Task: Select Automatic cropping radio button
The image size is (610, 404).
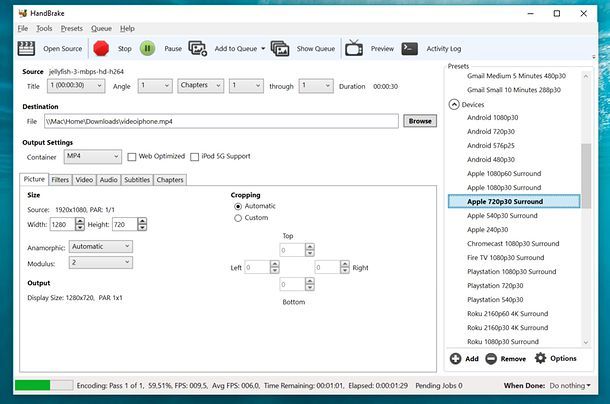Action: tap(238, 206)
